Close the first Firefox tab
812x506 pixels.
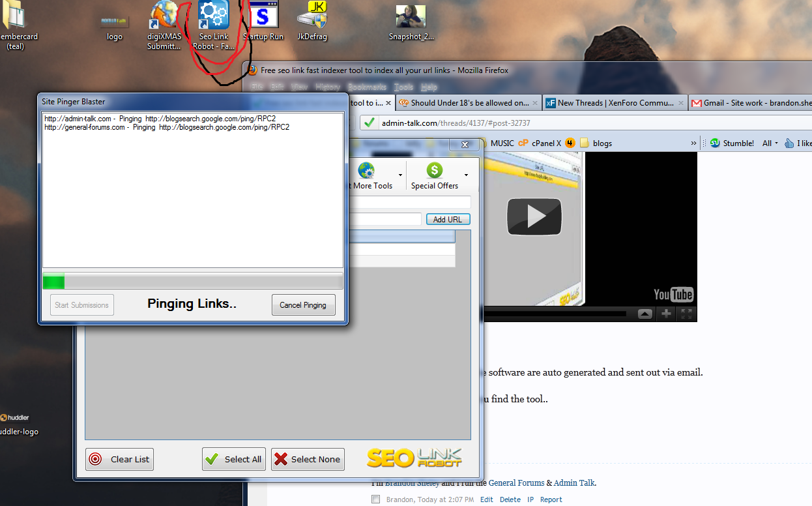pos(388,103)
